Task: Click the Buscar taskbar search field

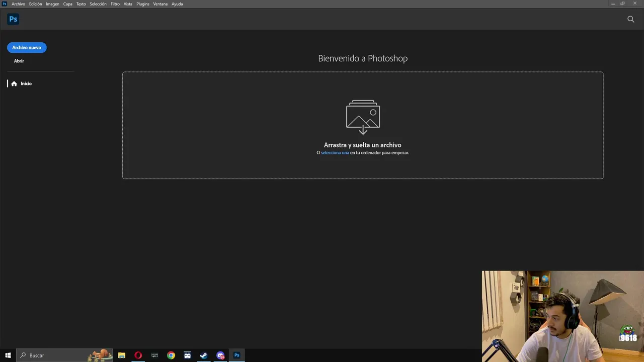Action: coord(64,355)
